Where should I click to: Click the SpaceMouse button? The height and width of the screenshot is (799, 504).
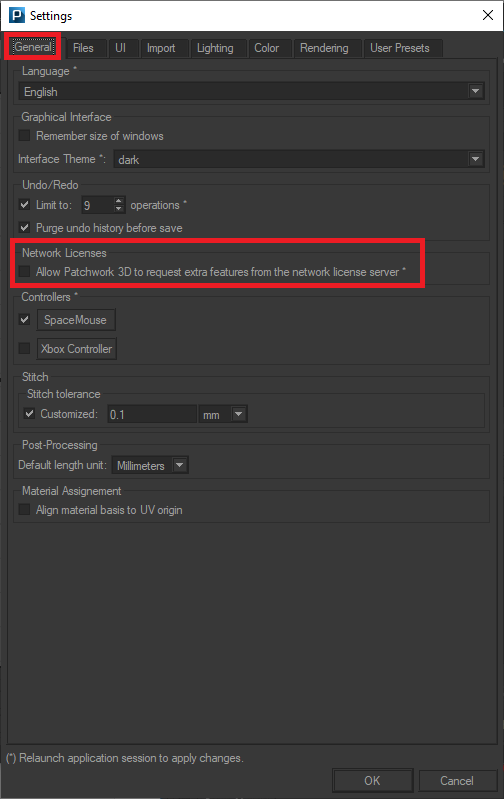point(76,320)
